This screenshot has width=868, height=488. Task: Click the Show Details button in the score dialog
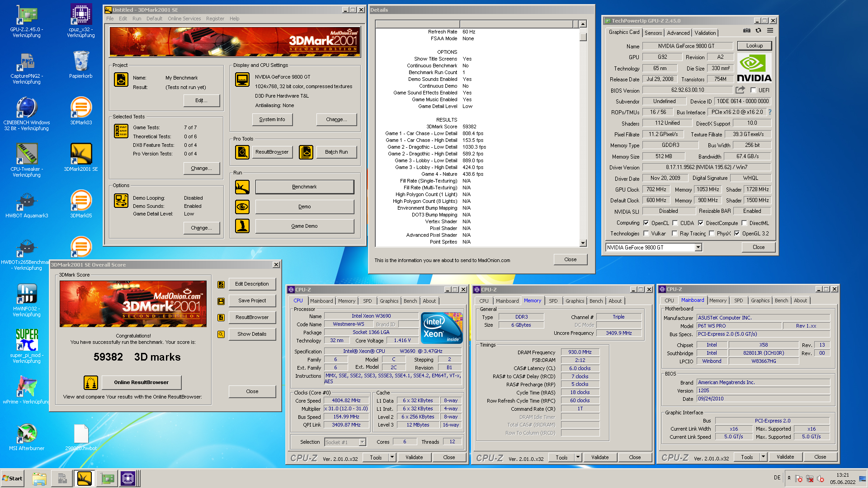[x=252, y=334]
